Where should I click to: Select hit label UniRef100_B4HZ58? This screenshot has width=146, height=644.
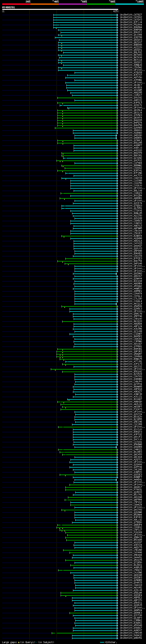(131, 125)
